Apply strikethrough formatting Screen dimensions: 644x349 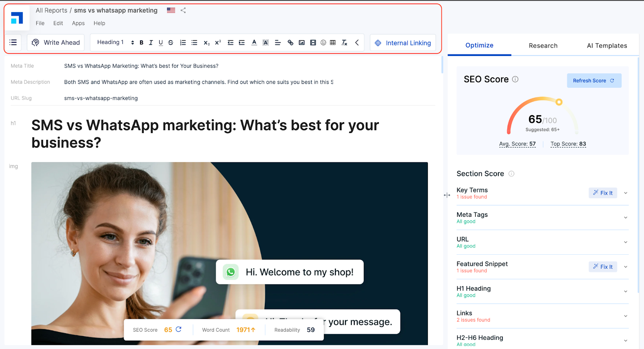coord(171,43)
